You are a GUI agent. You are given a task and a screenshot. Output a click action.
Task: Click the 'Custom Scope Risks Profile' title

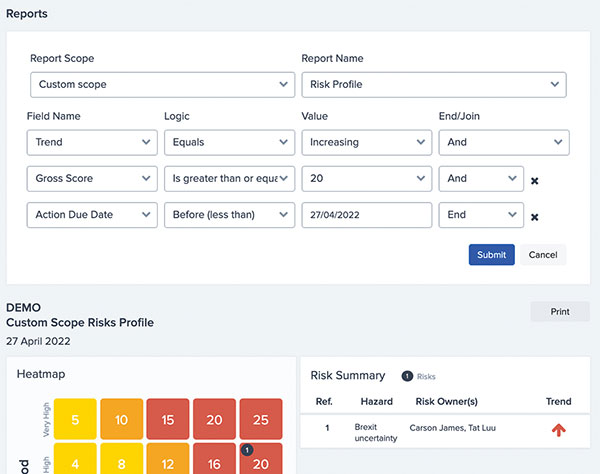(x=80, y=323)
